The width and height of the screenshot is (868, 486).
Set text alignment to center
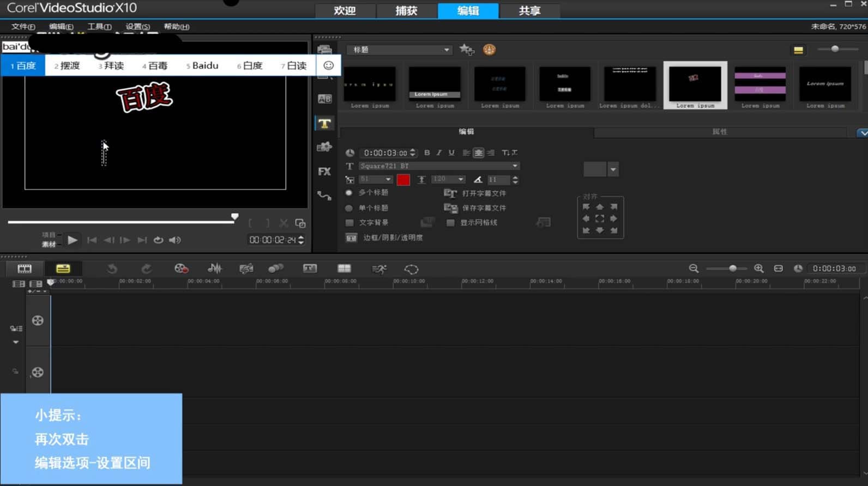coord(478,153)
